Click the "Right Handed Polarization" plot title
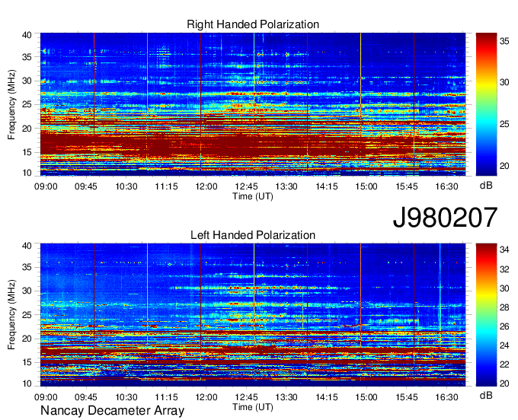 point(253,24)
